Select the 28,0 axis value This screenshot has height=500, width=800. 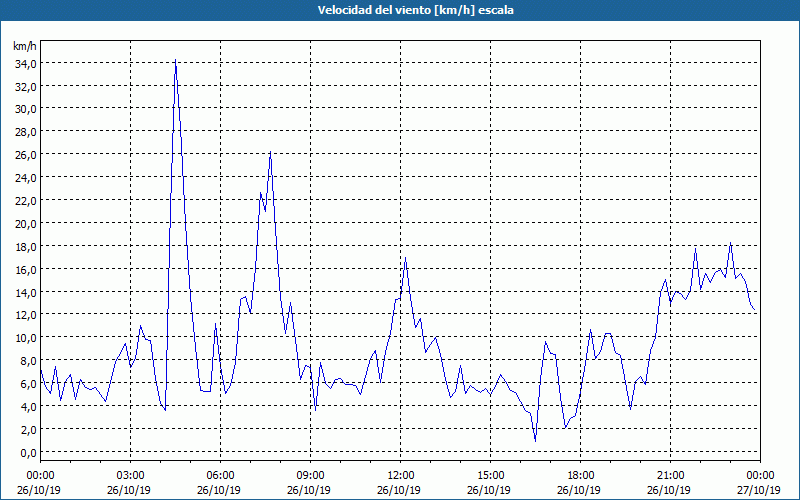[25, 132]
